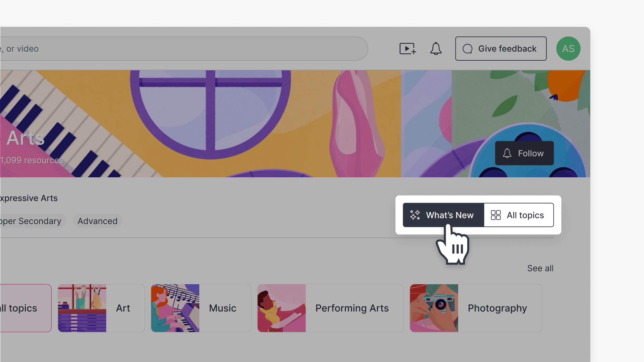Switch to All topics grid view

pos(519,215)
